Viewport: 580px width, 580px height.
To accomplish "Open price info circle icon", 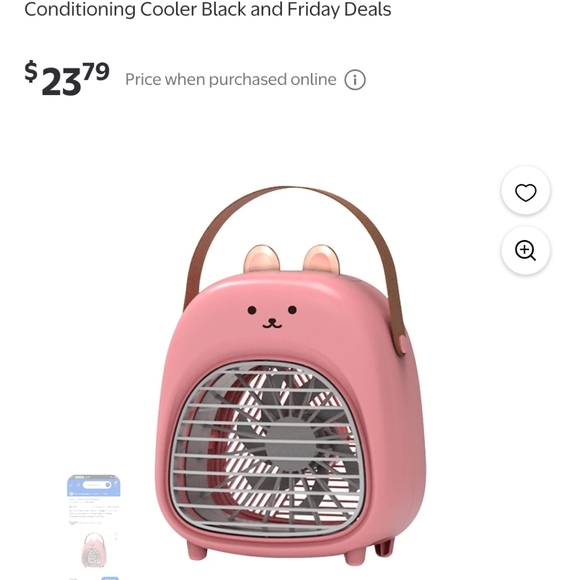I will tap(355, 80).
